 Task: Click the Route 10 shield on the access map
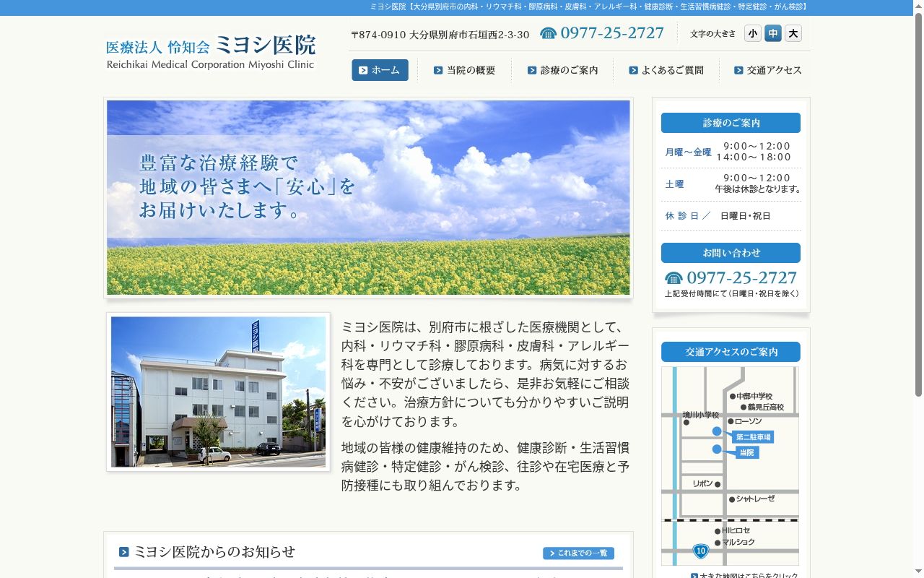(701, 551)
